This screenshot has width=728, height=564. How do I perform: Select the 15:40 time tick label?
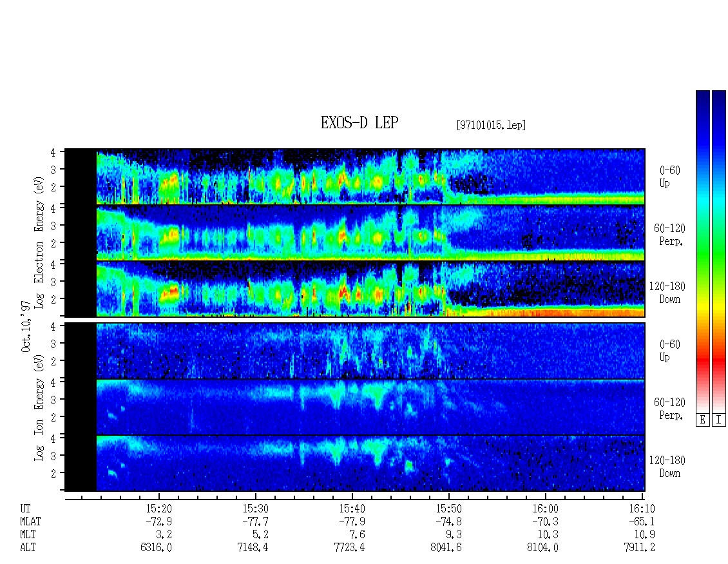point(352,509)
